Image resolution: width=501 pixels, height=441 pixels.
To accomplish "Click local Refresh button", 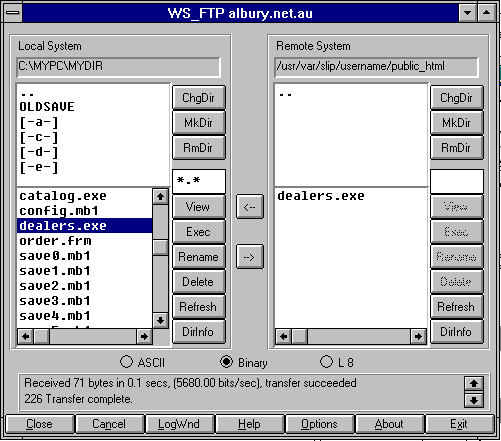I will pos(199,307).
